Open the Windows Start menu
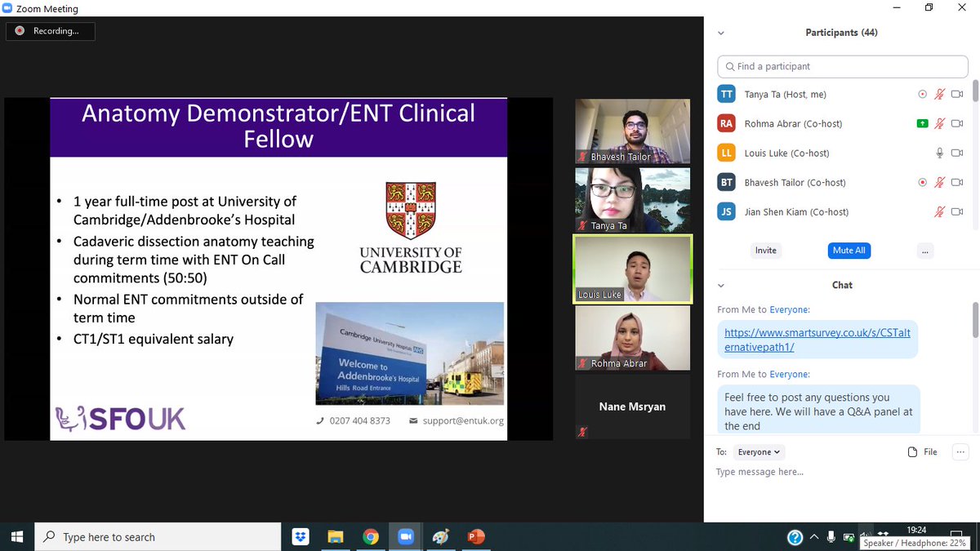The image size is (980, 551). [17, 537]
